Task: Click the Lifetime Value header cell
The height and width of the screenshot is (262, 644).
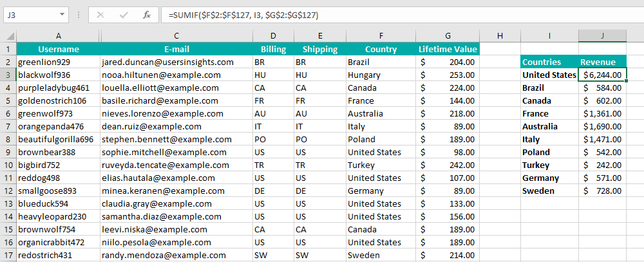Action: click(x=448, y=50)
